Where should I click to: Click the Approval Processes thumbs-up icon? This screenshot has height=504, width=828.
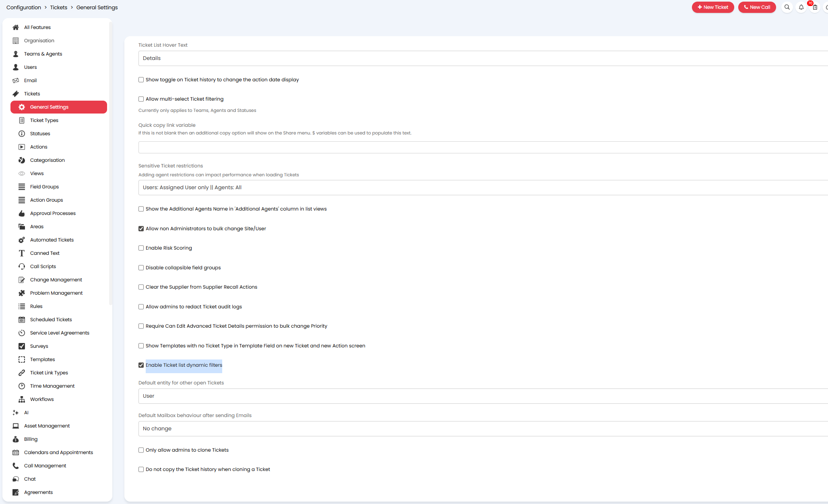(x=22, y=213)
